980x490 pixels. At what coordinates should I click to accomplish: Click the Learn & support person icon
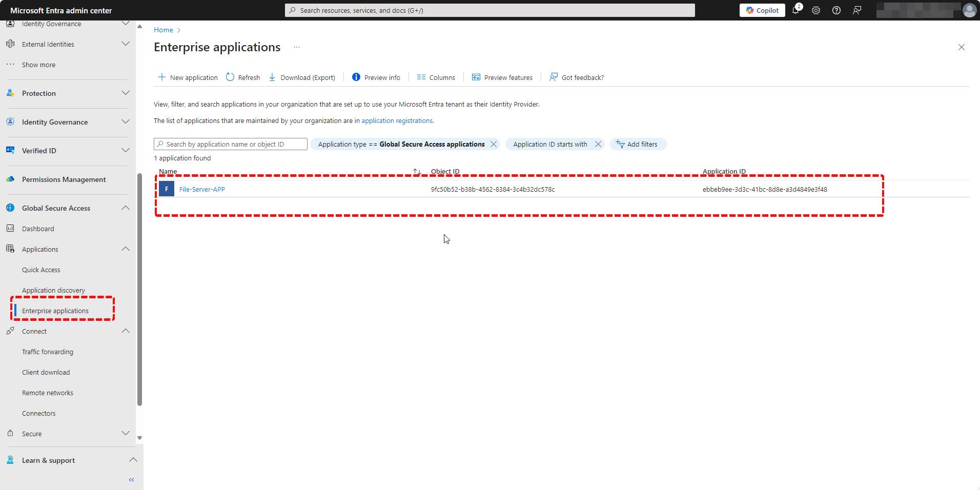(x=10, y=460)
